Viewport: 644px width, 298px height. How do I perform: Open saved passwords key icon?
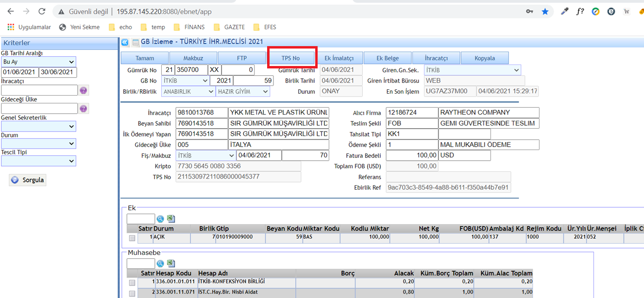[x=529, y=11]
